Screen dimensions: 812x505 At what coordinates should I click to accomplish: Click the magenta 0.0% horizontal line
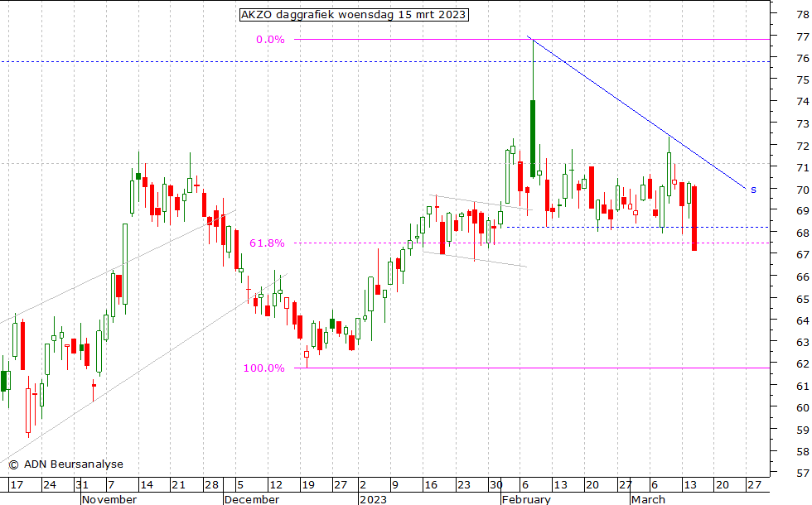pyautogui.click(x=532, y=40)
